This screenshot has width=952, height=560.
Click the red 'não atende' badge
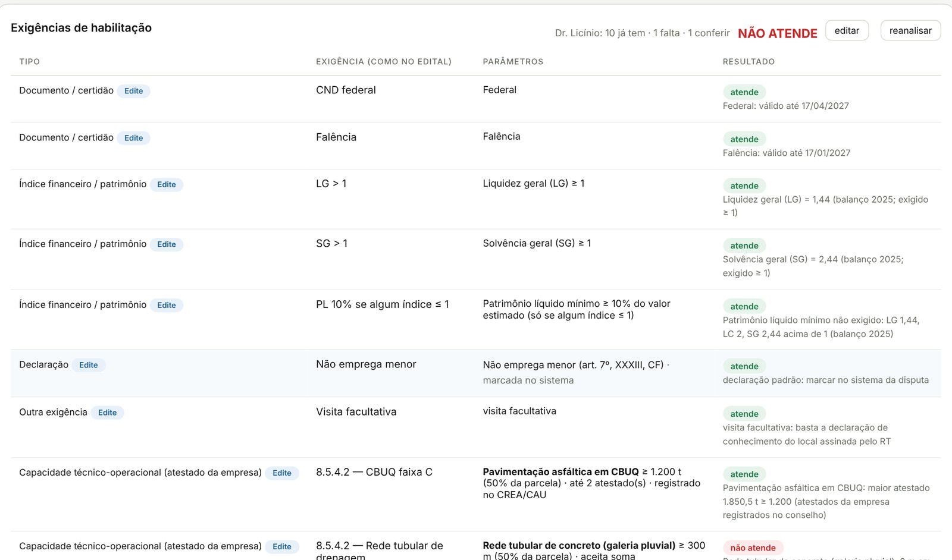(x=753, y=548)
